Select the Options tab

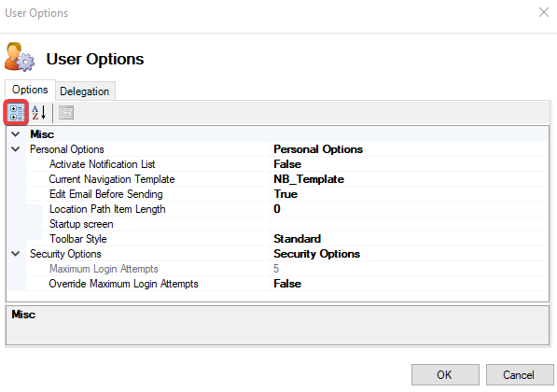click(x=30, y=90)
